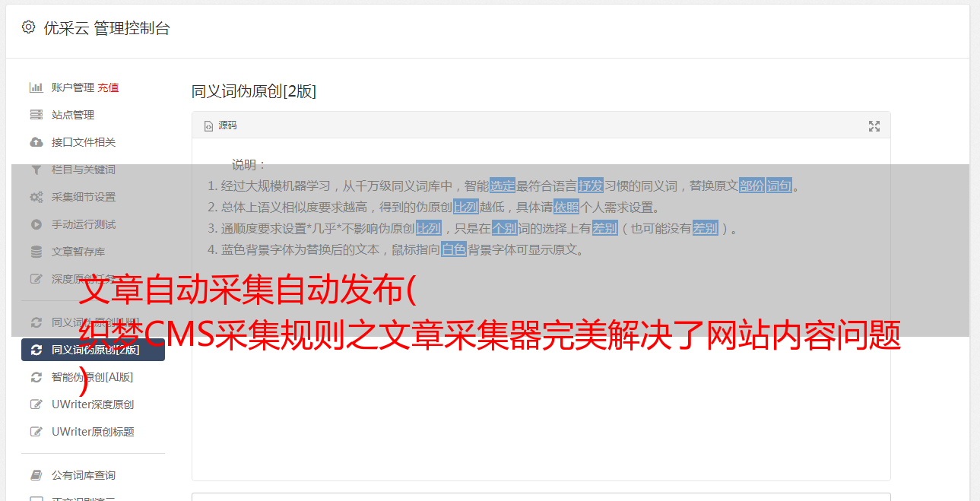Click the bar chart icon for 账户管理
Viewport: 980px width, 501px height.
click(x=36, y=87)
